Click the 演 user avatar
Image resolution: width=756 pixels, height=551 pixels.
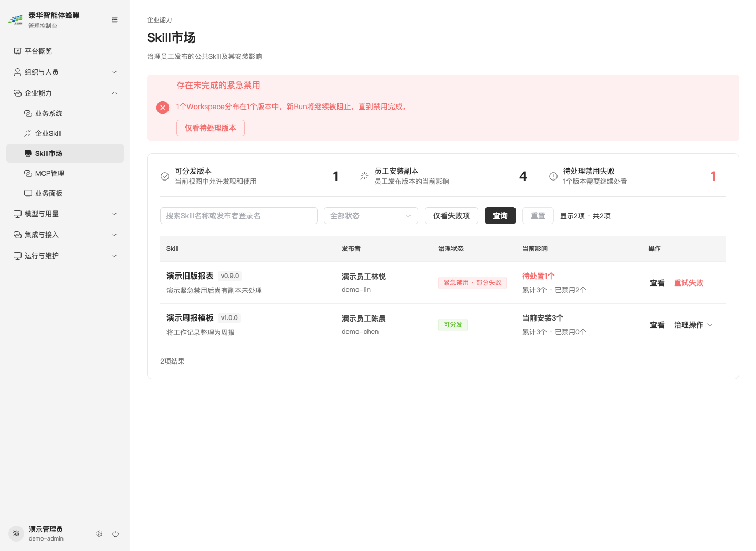16,534
